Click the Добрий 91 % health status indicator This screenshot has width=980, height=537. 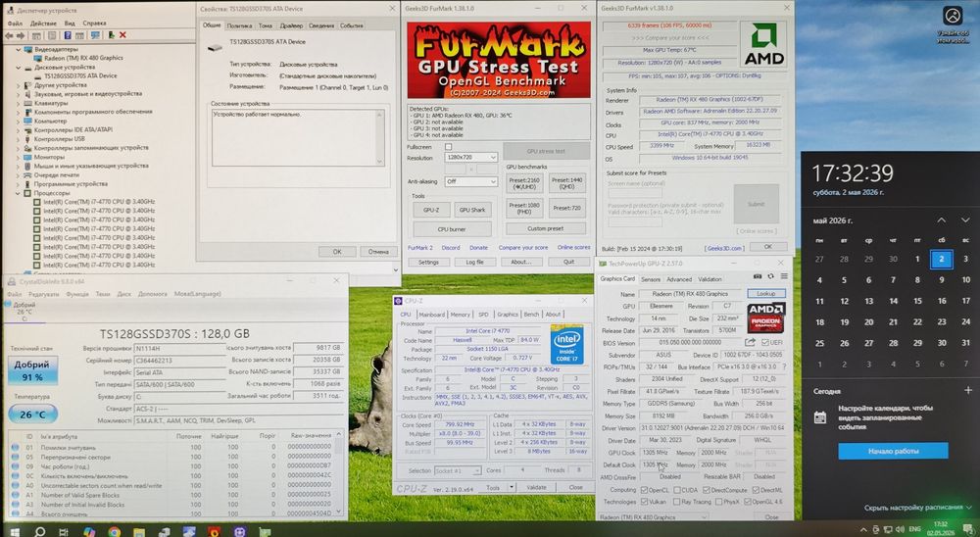pos(32,369)
